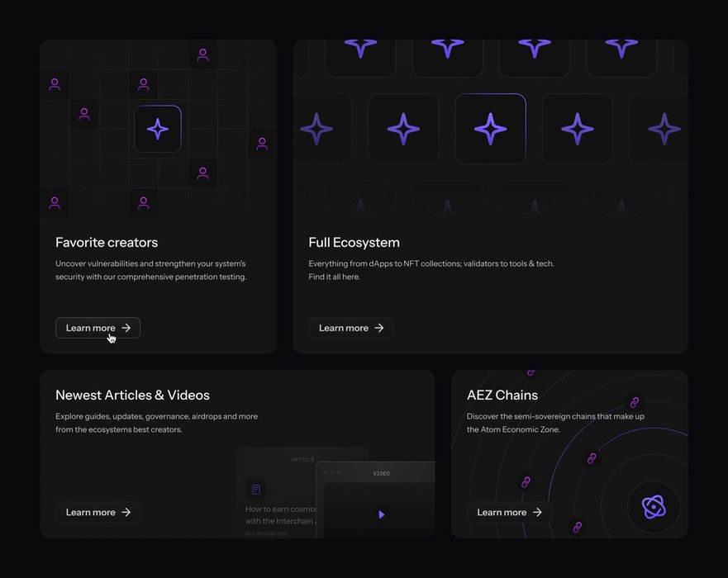Click the user icon at the top of creators grid

[202, 54]
